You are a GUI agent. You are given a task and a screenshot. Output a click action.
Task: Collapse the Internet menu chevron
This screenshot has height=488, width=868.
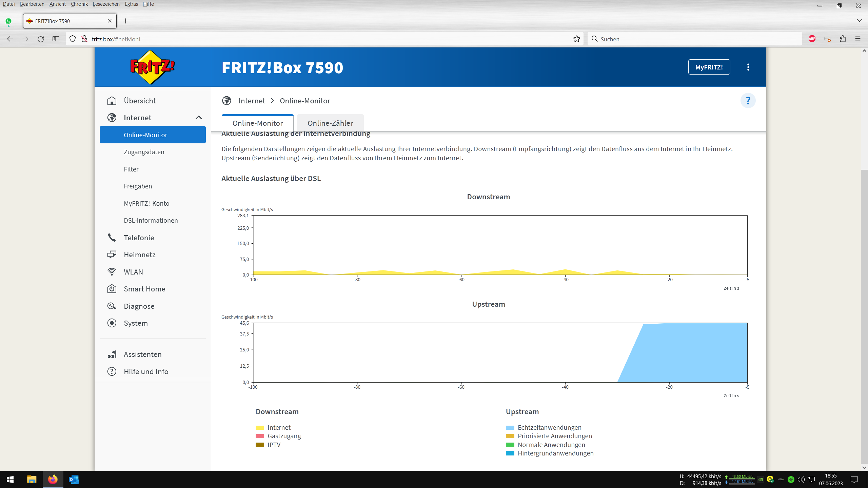[x=199, y=118]
